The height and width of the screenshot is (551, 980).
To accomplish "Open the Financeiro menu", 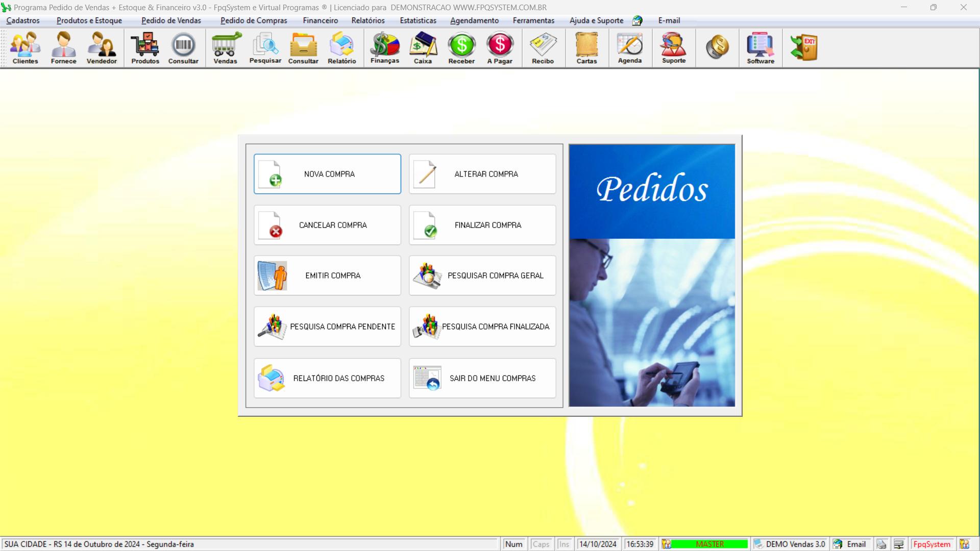I will point(320,20).
